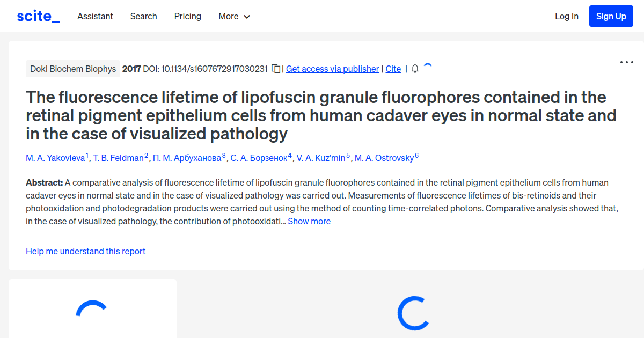Open the Dokl Biochem Biophys journal badge

73,69
